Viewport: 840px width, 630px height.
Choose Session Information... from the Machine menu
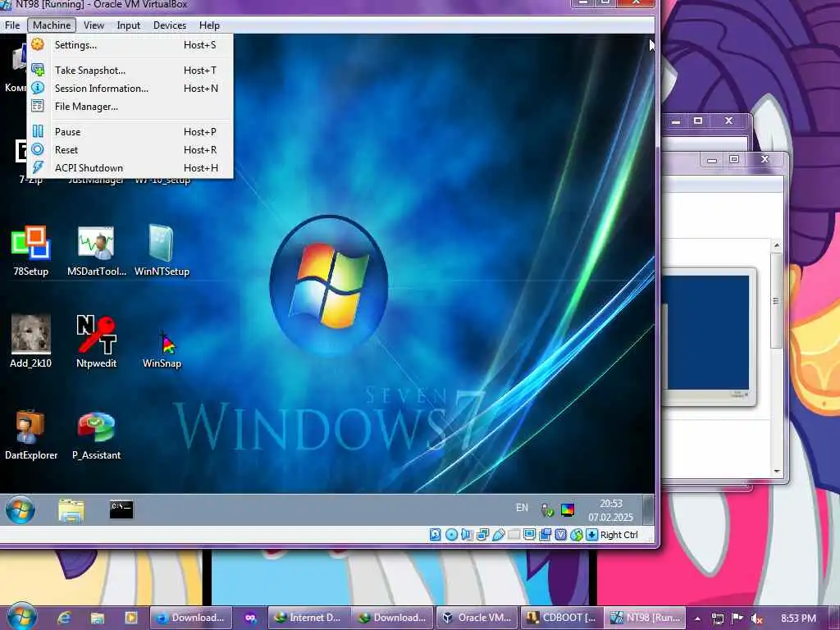tap(130, 89)
